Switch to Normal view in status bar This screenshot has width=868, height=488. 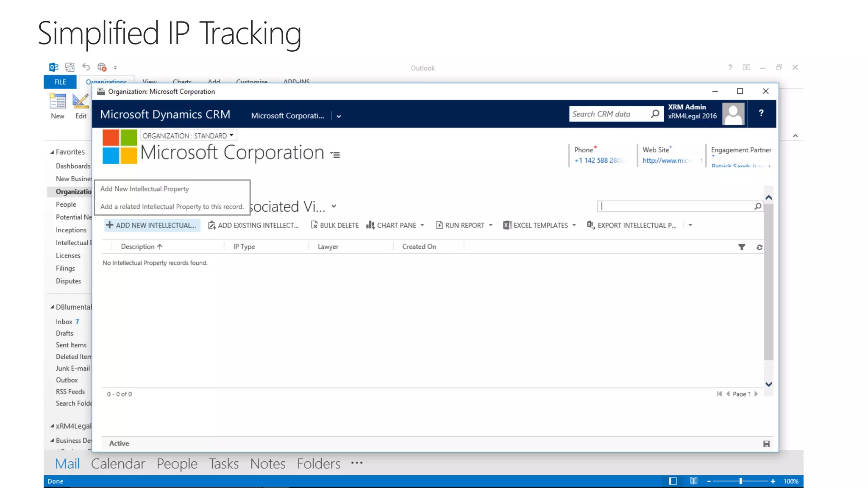coord(673,481)
